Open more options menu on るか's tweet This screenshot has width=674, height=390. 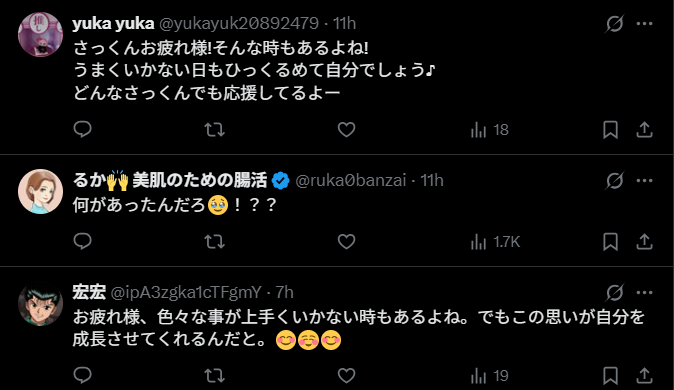[644, 181]
